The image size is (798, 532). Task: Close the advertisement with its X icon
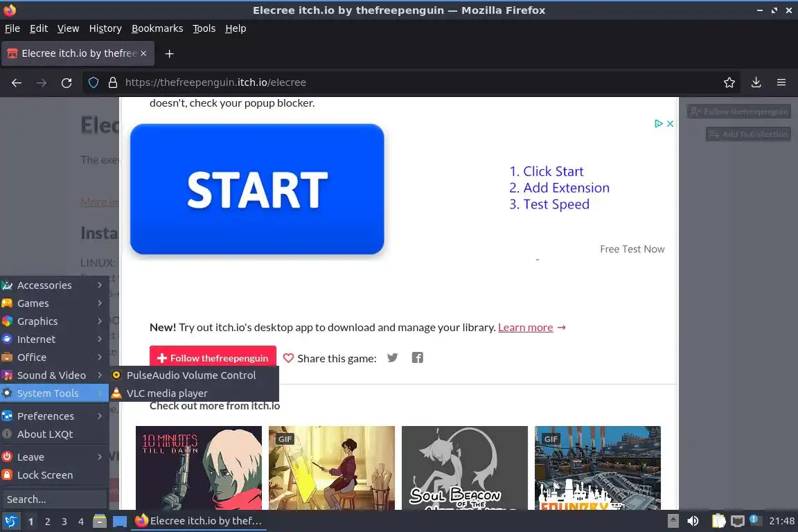671,124
